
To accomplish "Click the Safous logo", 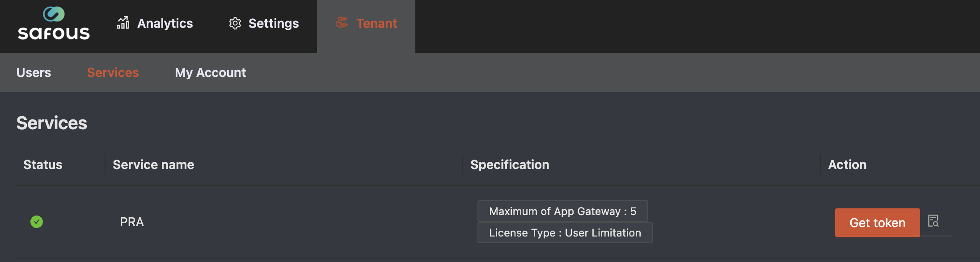I will click(54, 24).
